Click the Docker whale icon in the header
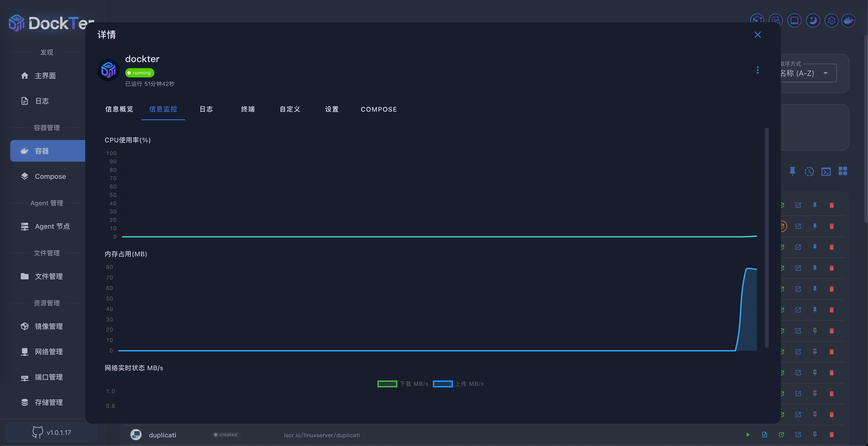Viewport: 868px width, 446px height. pyautogui.click(x=848, y=20)
